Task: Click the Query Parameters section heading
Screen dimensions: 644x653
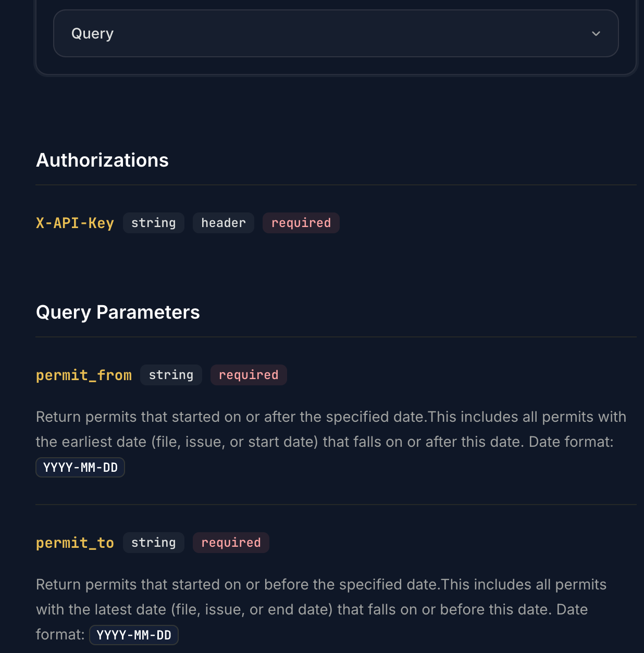Action: click(x=117, y=312)
